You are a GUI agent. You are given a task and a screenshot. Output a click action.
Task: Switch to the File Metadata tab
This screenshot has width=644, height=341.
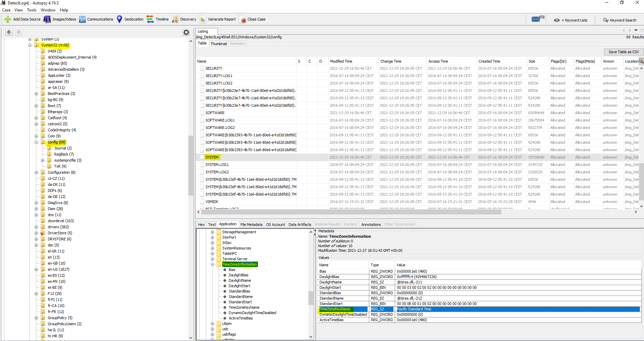point(251,225)
